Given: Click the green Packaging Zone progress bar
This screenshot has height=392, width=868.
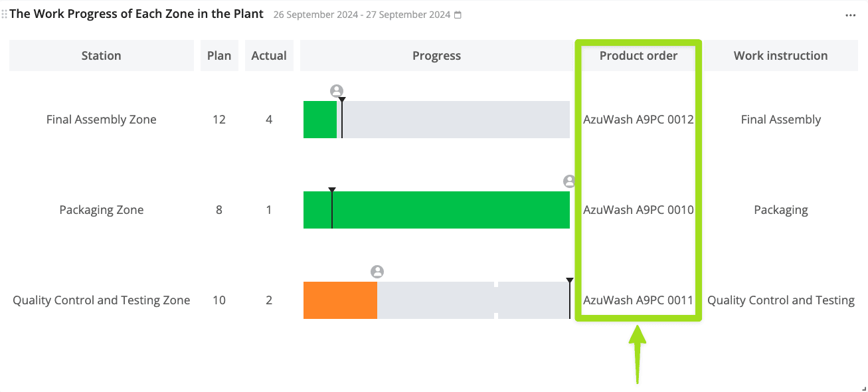Looking at the screenshot, I should (x=450, y=210).
